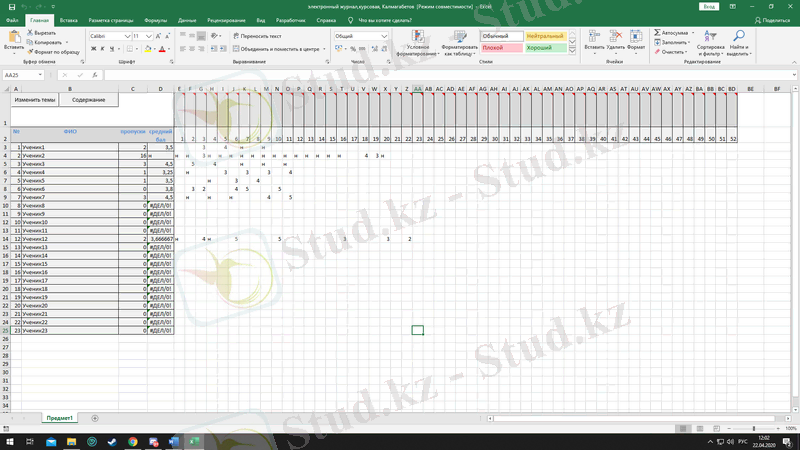Click the Вырезать scissors icon
This screenshot has width=800, height=450.
coord(30,33)
